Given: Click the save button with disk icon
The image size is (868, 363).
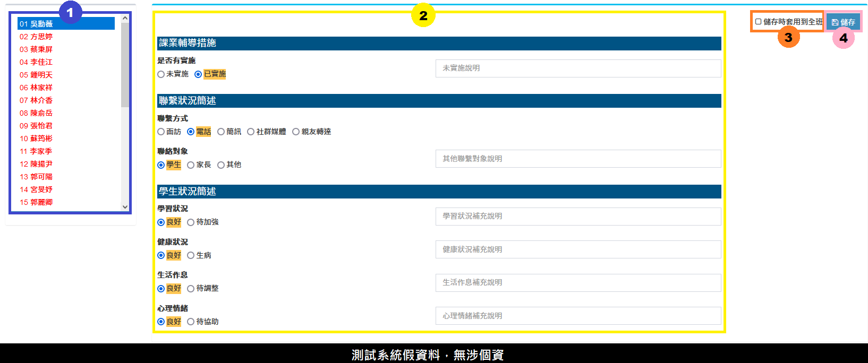Looking at the screenshot, I should pyautogui.click(x=843, y=22).
